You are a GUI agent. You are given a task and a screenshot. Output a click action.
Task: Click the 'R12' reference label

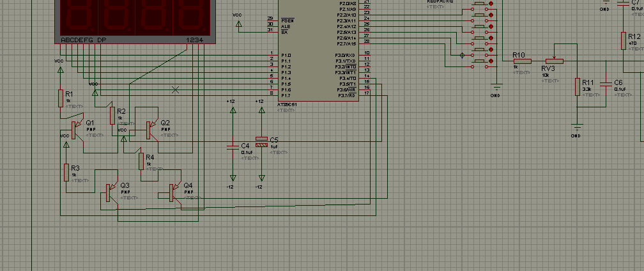tap(634, 36)
